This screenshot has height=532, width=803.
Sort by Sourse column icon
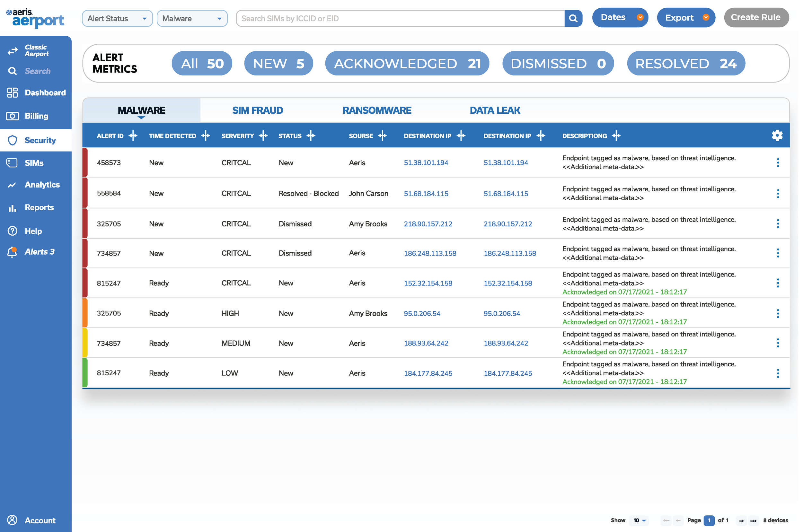click(383, 136)
